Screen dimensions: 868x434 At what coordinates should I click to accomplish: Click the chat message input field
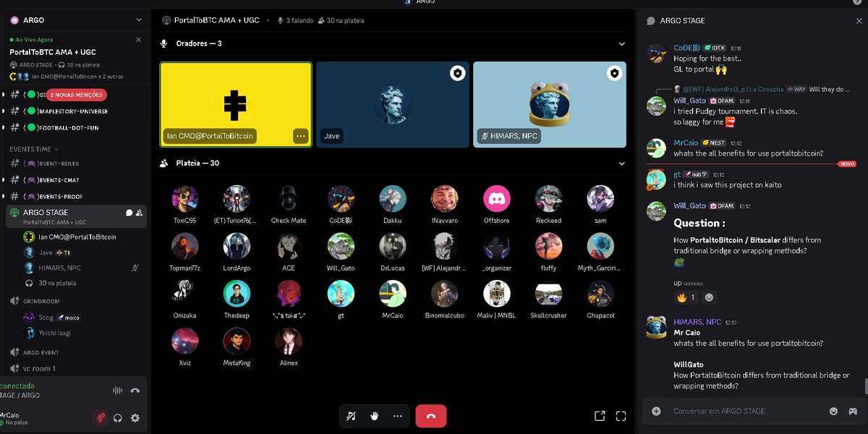745,411
